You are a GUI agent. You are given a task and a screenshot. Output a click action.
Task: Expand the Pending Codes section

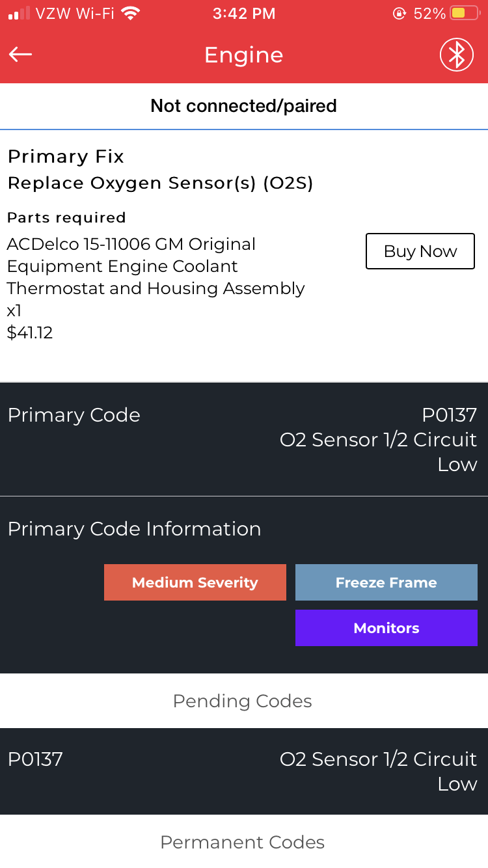coord(243,701)
